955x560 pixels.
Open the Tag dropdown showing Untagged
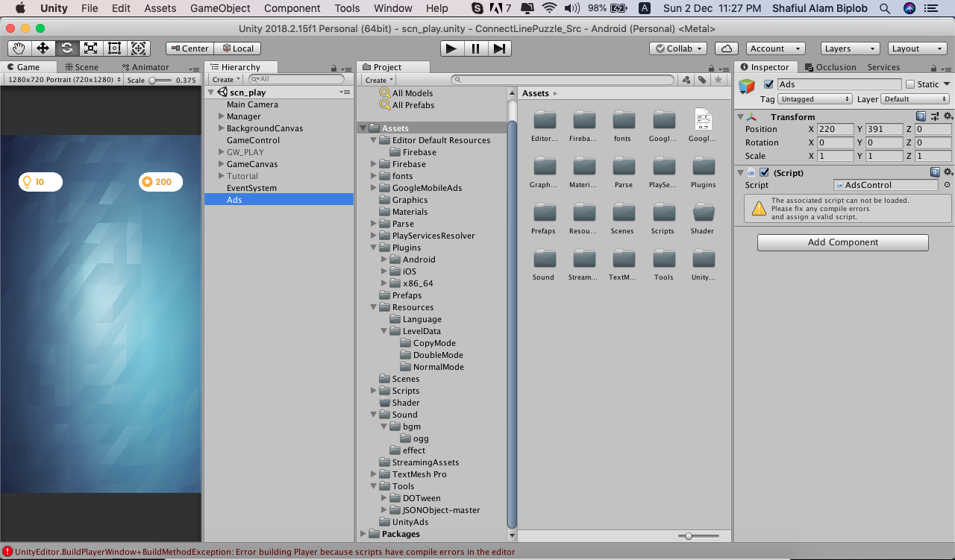pos(814,98)
